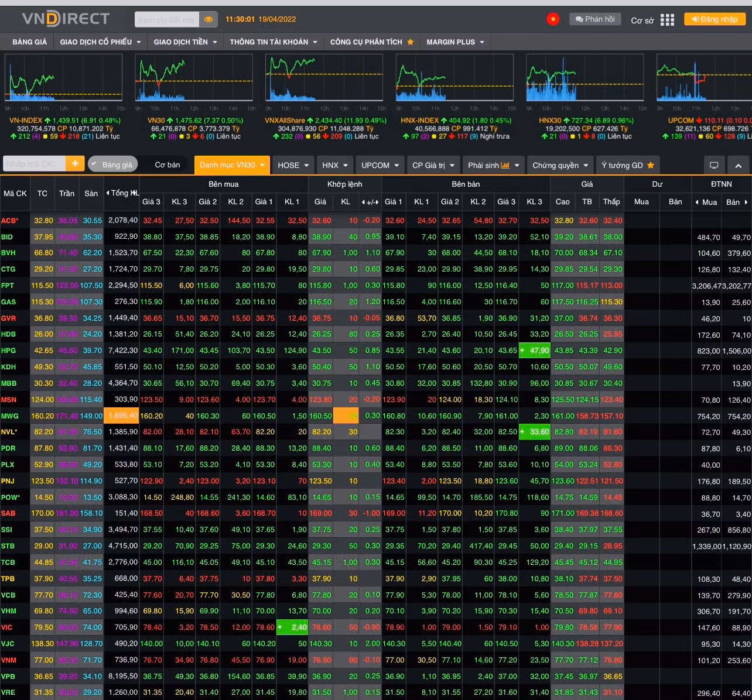The image size is (752, 700).
Task: Expand the Giao dịch cổ phiếu menu
Action: click(100, 42)
